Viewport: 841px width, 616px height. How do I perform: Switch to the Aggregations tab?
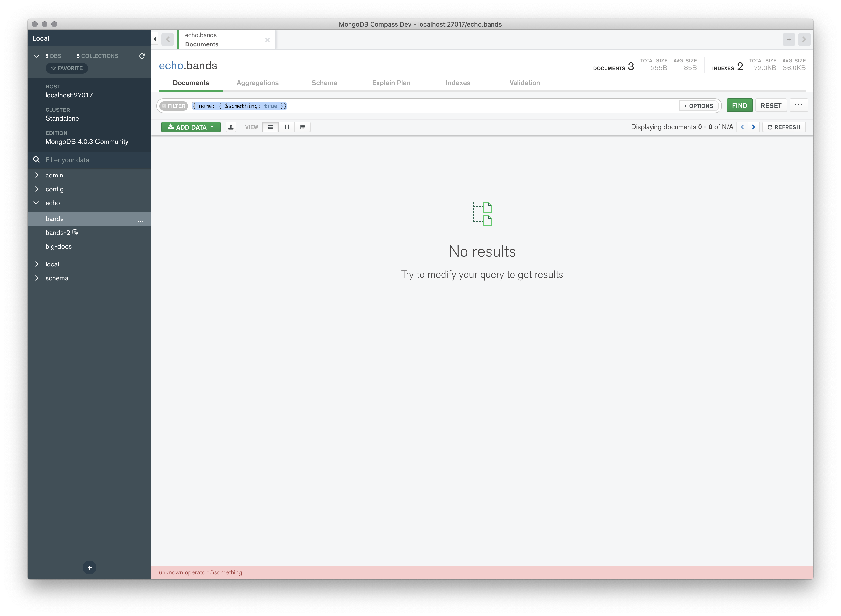(x=257, y=83)
